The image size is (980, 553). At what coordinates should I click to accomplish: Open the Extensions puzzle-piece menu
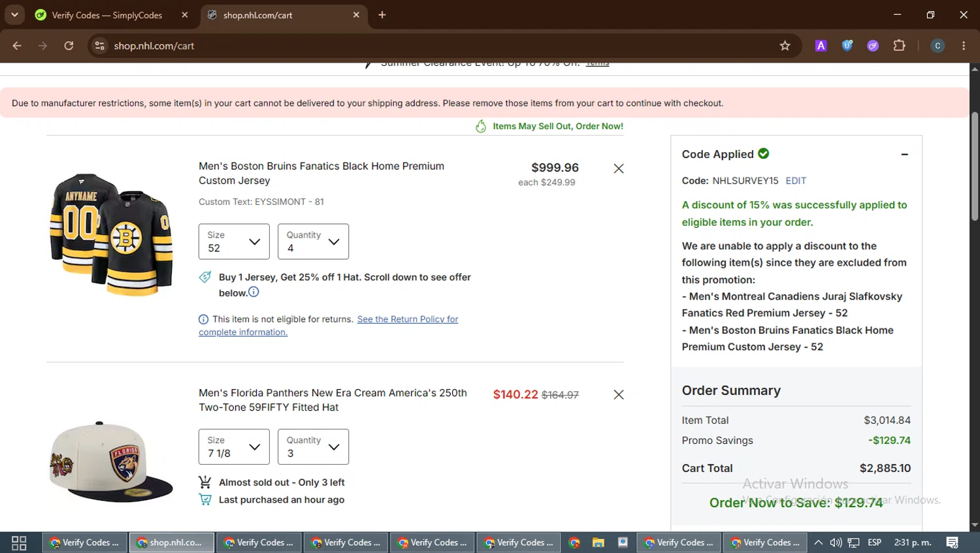coord(900,46)
